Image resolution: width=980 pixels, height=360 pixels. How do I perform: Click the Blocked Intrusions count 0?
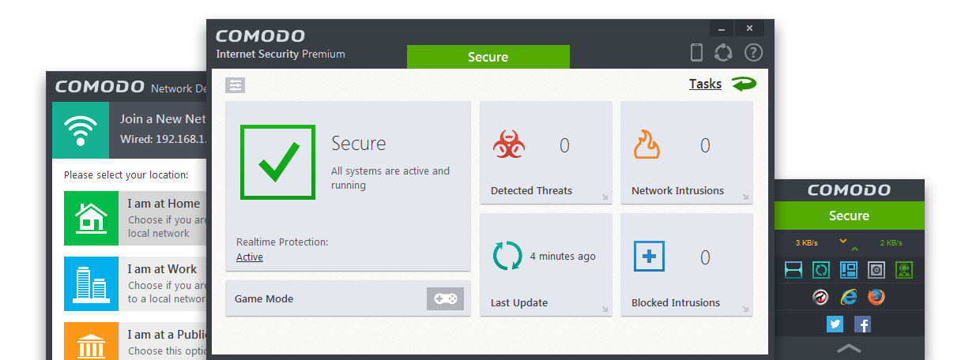click(x=705, y=257)
